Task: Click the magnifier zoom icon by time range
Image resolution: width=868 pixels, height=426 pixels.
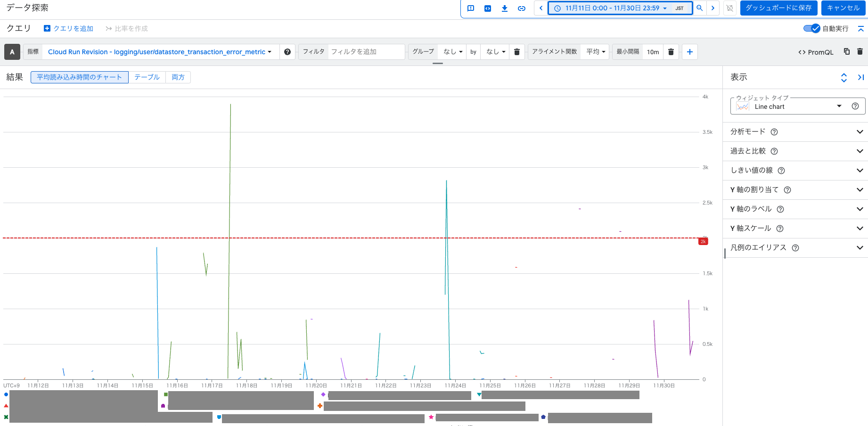Action: tap(700, 8)
